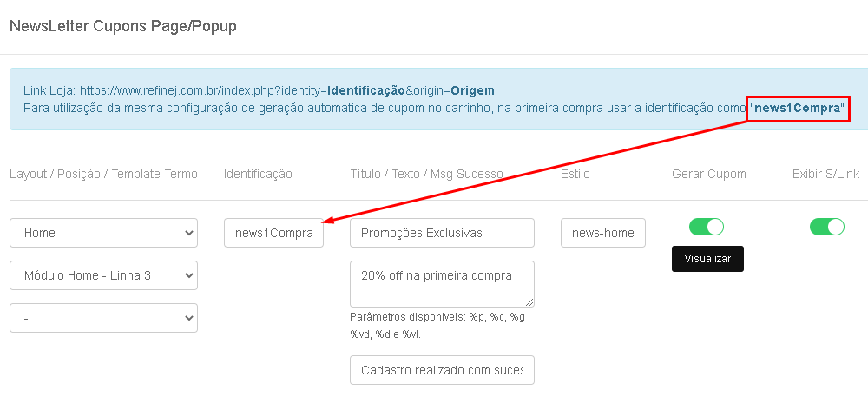
Task: Expand the Módulo Home - Linha 3 dropdown
Action: click(103, 275)
